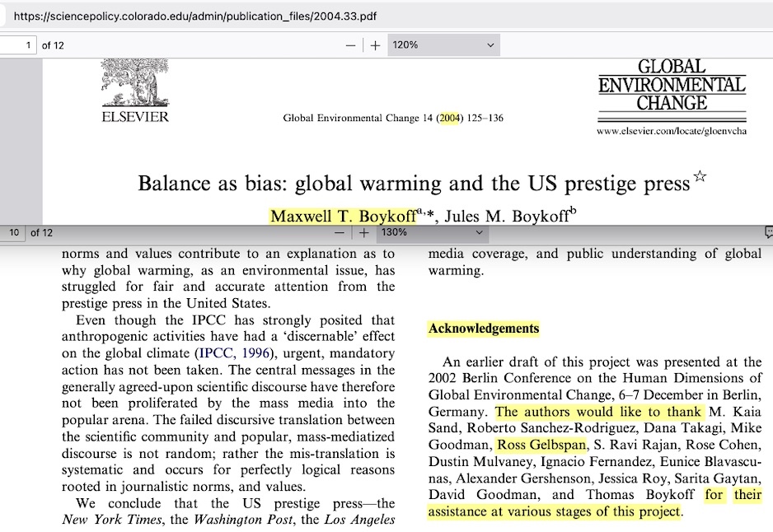Zoom in using the upper toolbar plus
Screen dimensions: 773x532
click(376, 45)
